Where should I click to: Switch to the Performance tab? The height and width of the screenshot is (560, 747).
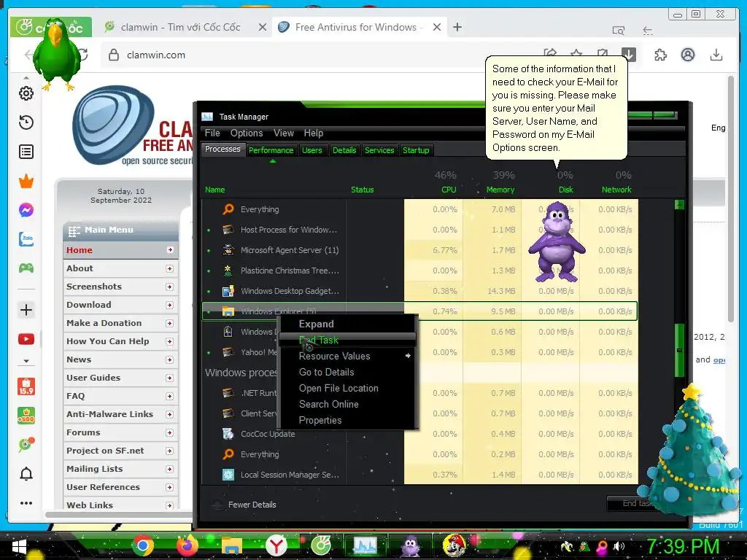271,150
